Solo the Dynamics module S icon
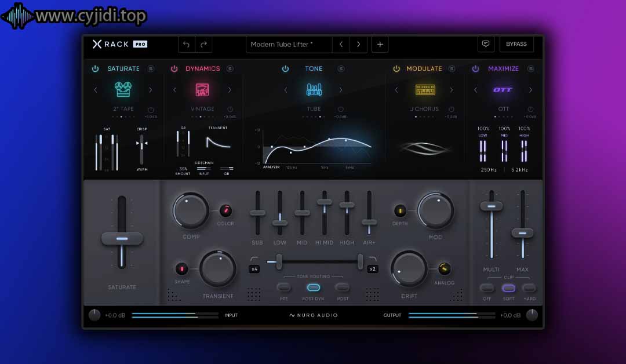The image size is (626, 364). [x=230, y=68]
